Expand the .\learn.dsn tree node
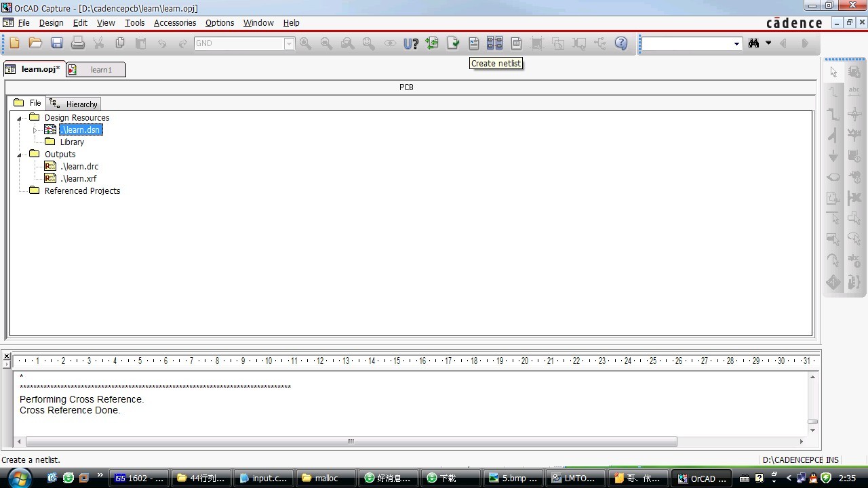 35,130
